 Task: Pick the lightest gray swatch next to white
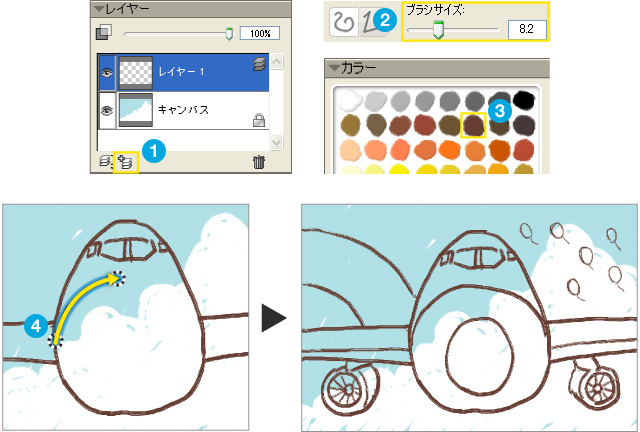[376, 100]
